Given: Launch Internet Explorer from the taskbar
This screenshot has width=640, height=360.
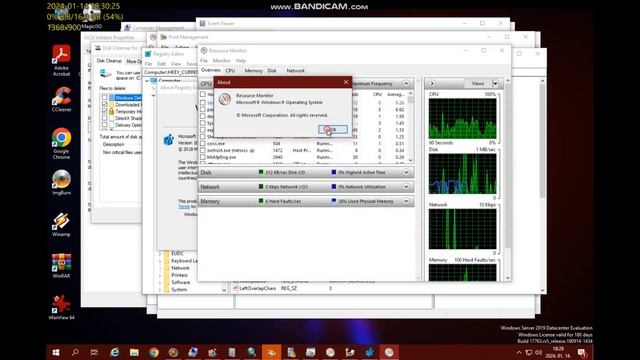Looking at the screenshot, I should point(115,352).
